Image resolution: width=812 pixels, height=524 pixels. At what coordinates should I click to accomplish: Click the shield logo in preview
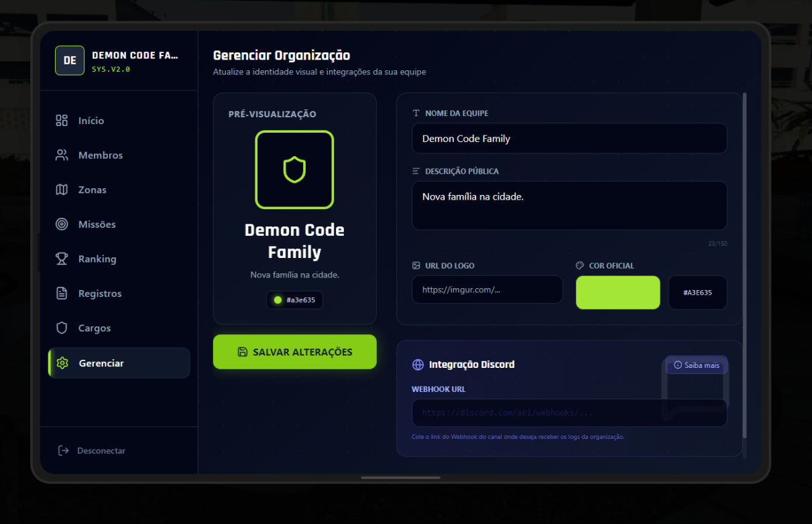click(294, 170)
